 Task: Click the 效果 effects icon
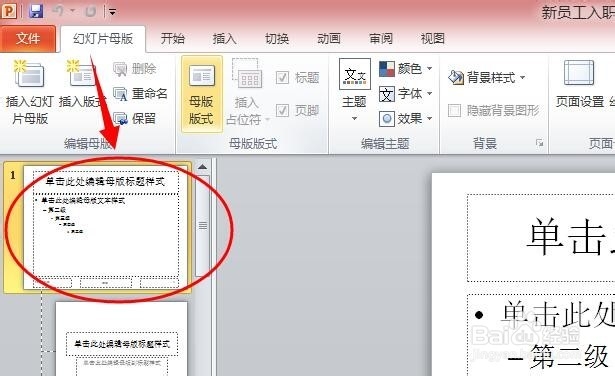387,118
